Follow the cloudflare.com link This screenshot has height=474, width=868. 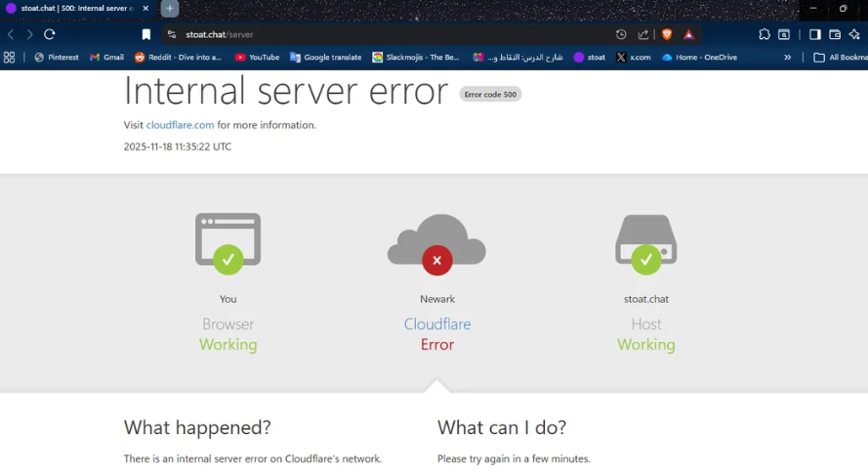[x=180, y=125]
